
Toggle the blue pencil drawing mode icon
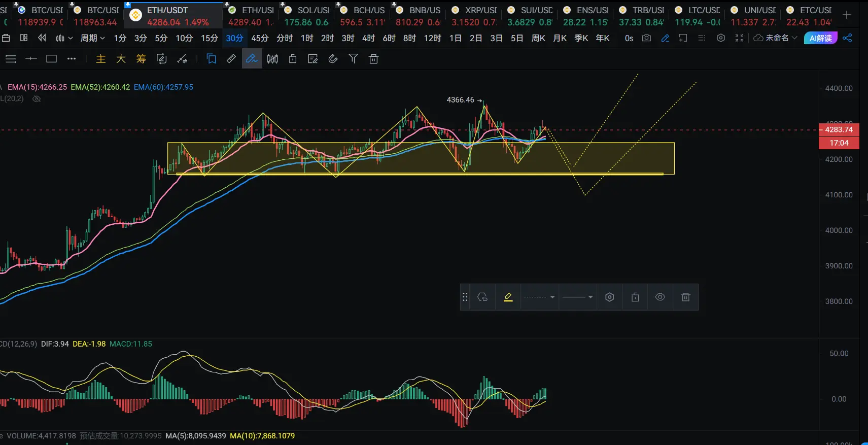tap(665, 38)
